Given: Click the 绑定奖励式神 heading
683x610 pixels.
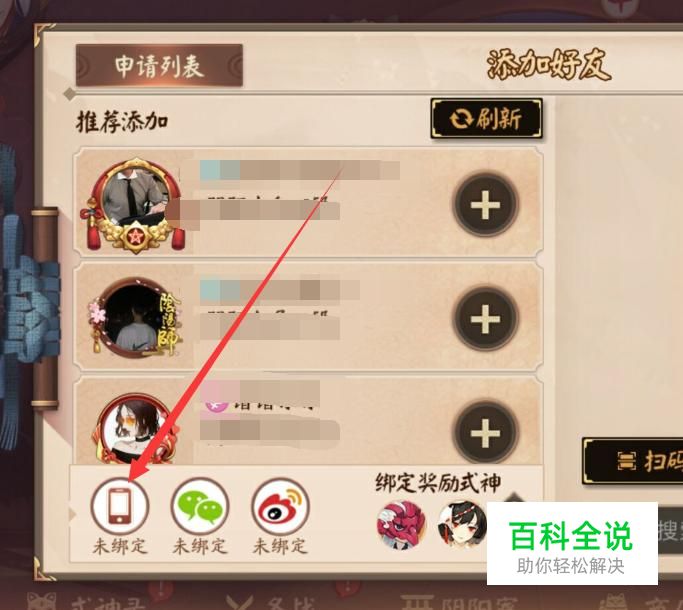Looking at the screenshot, I should 438,483.
